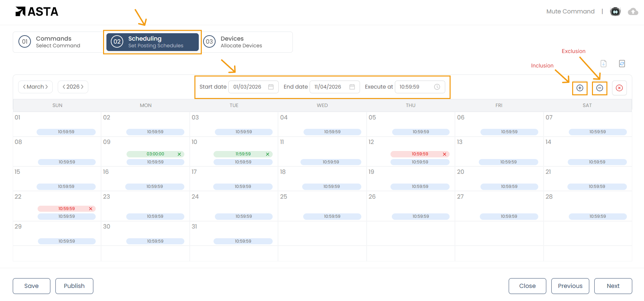Viewport: 644px width, 301px height.
Task: Click the Next button
Action: pyautogui.click(x=613, y=286)
